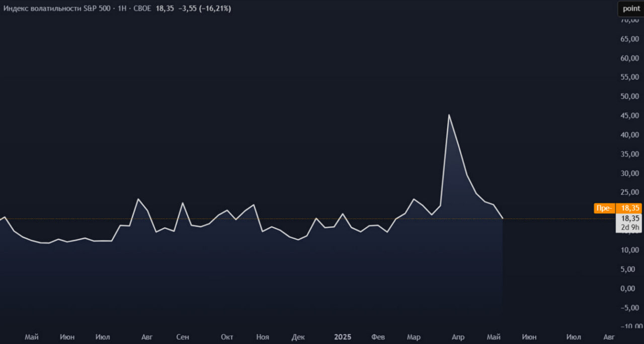Select the Дек month label on time axis
The height and width of the screenshot is (344, 644).
[298, 337]
